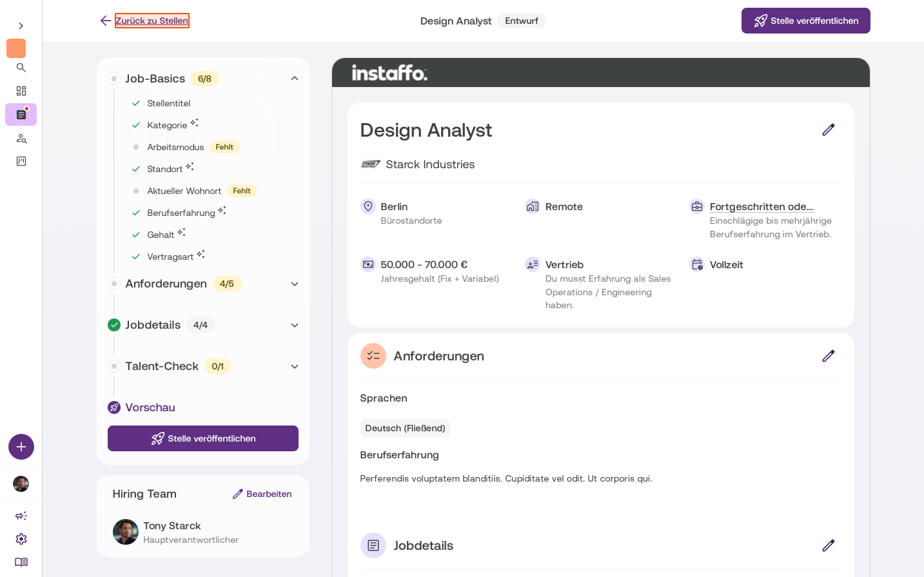Select Aktueller Wohnort marked Fehlt

coord(184,191)
